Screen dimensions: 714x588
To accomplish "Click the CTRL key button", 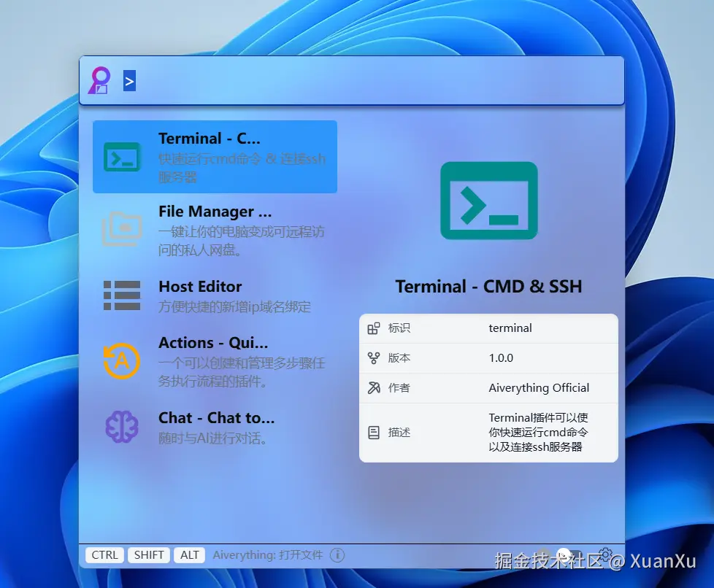I will pyautogui.click(x=104, y=554).
